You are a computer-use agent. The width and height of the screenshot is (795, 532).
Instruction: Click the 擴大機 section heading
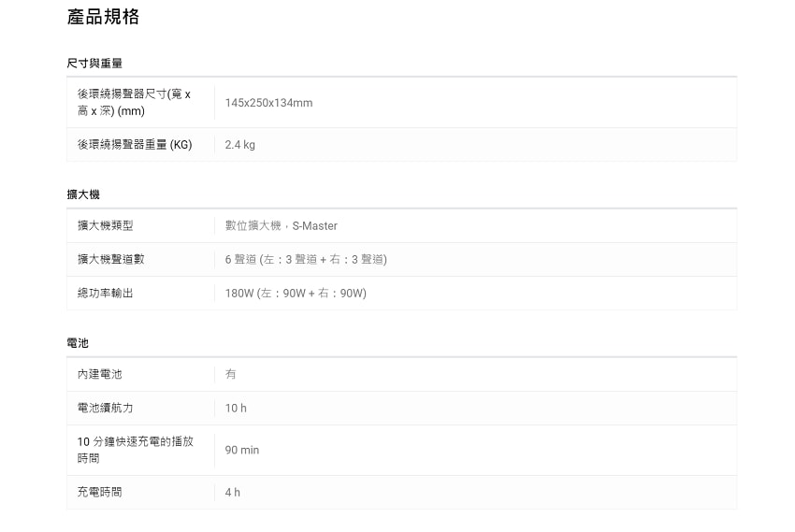(x=83, y=194)
